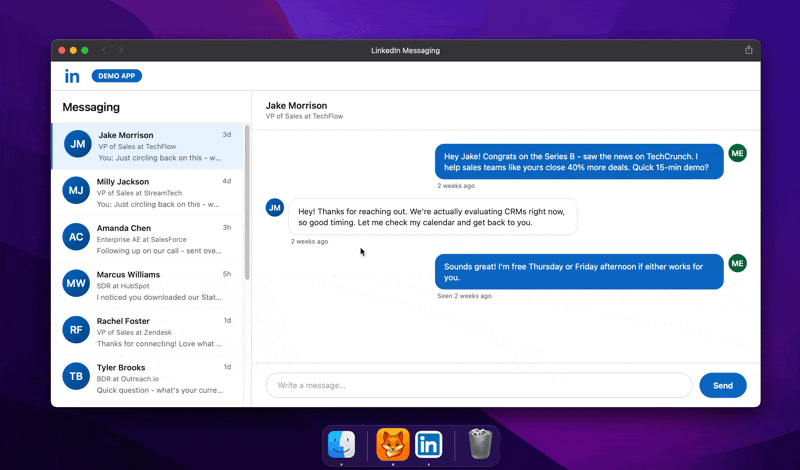Open the Trash from the dock
The image size is (800, 470).
click(480, 444)
